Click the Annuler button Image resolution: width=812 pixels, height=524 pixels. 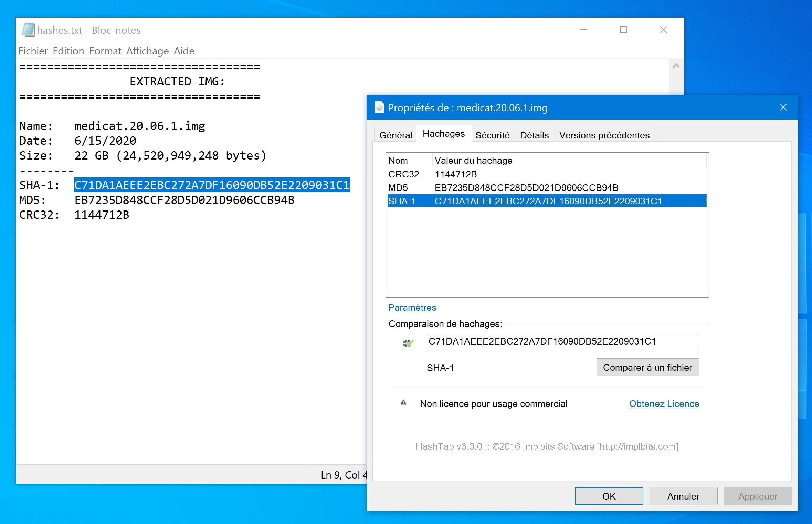pyautogui.click(x=683, y=496)
